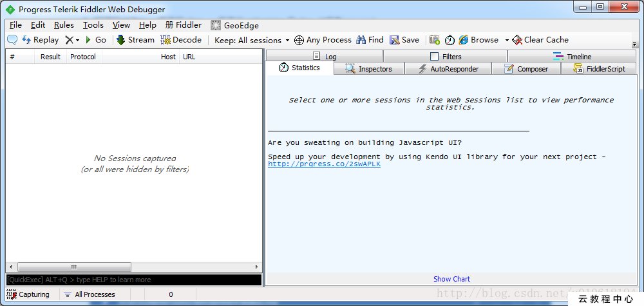Toggle Decode option in toolbar
The image size is (644, 306).
[x=181, y=40]
